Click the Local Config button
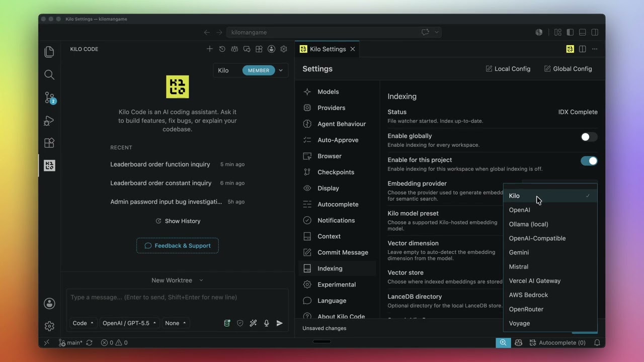The width and height of the screenshot is (644, 362). click(x=508, y=69)
